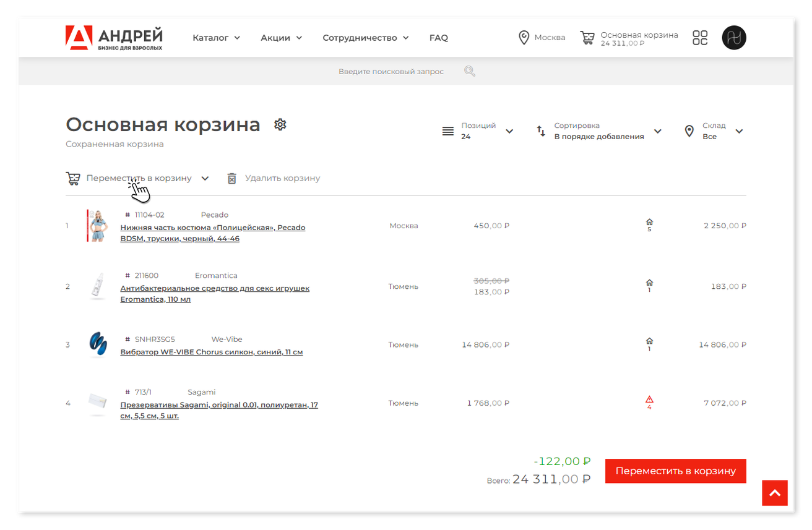Click warehouse Москва in first row
This screenshot has width=812, height=530.
(404, 226)
